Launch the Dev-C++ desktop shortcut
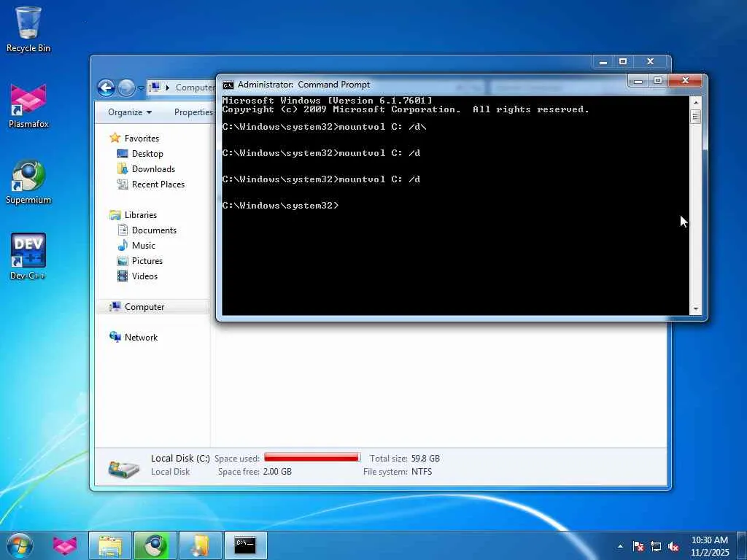Image resolution: width=747 pixels, height=560 pixels. point(28,257)
